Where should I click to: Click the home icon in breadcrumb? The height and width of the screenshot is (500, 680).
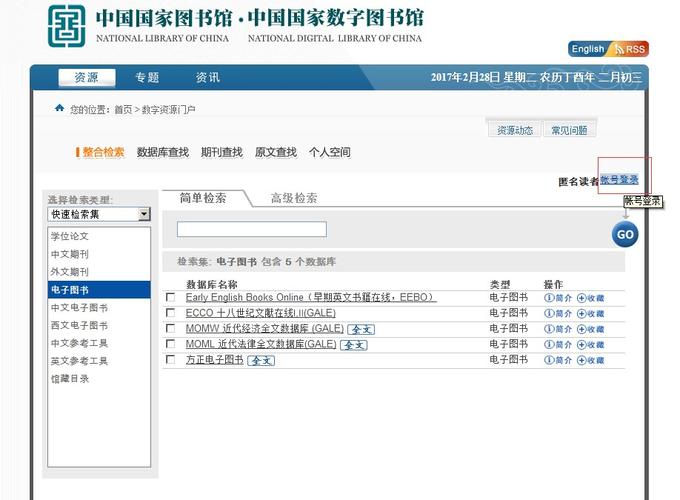pyautogui.click(x=60, y=108)
